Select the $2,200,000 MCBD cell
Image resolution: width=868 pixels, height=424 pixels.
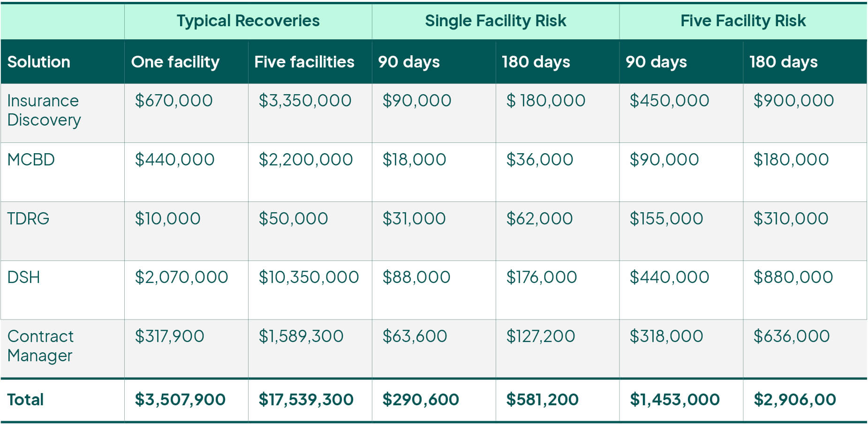tap(306, 160)
